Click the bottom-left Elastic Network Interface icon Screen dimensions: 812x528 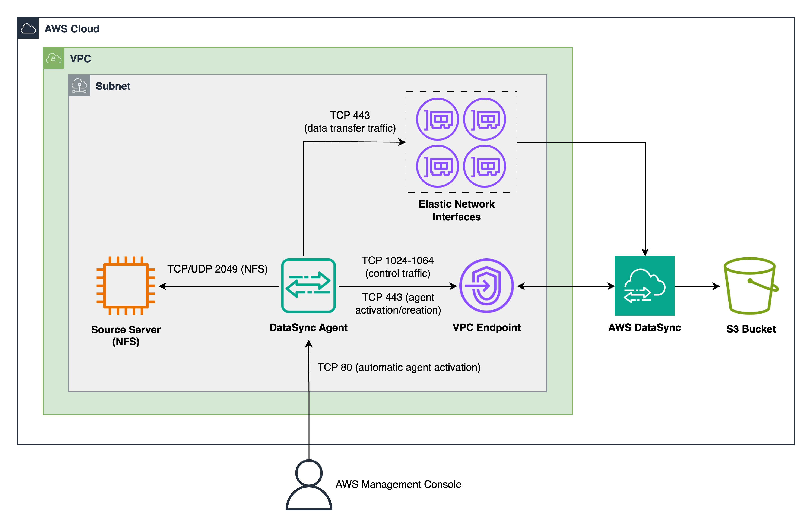[x=437, y=166]
